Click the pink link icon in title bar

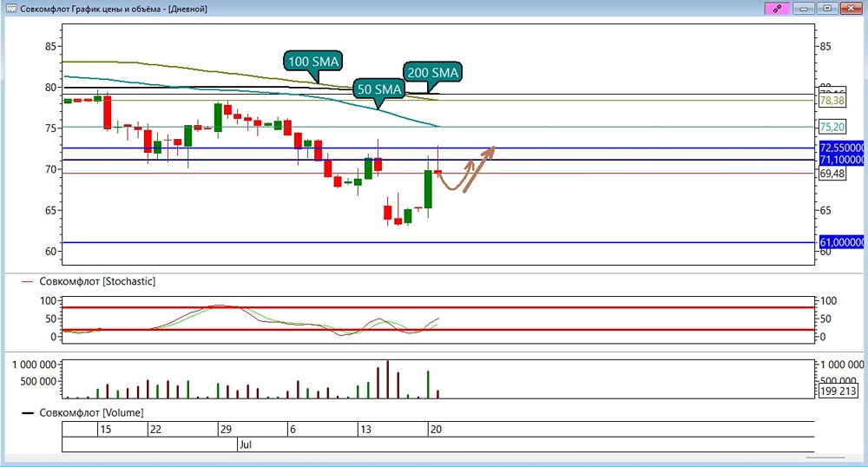(x=777, y=9)
